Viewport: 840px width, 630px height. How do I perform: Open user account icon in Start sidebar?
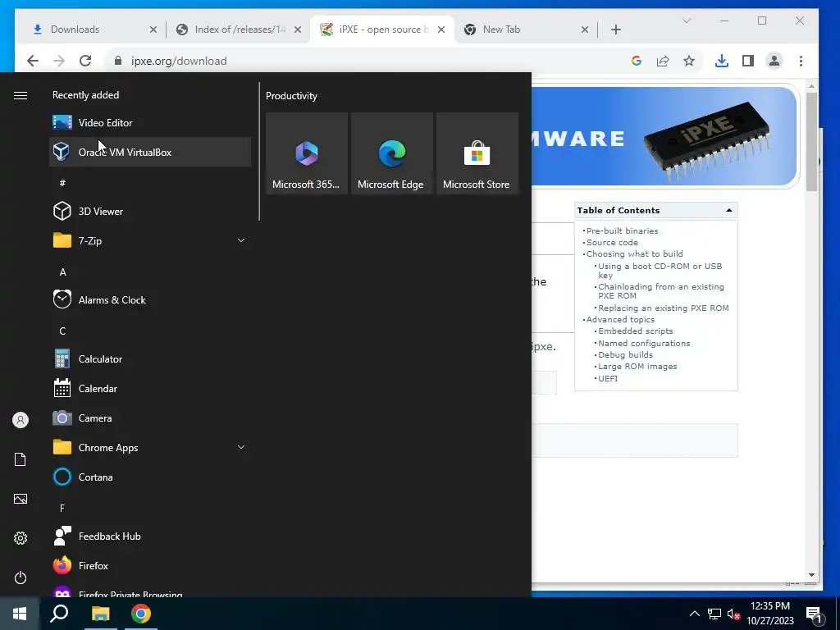click(x=21, y=420)
